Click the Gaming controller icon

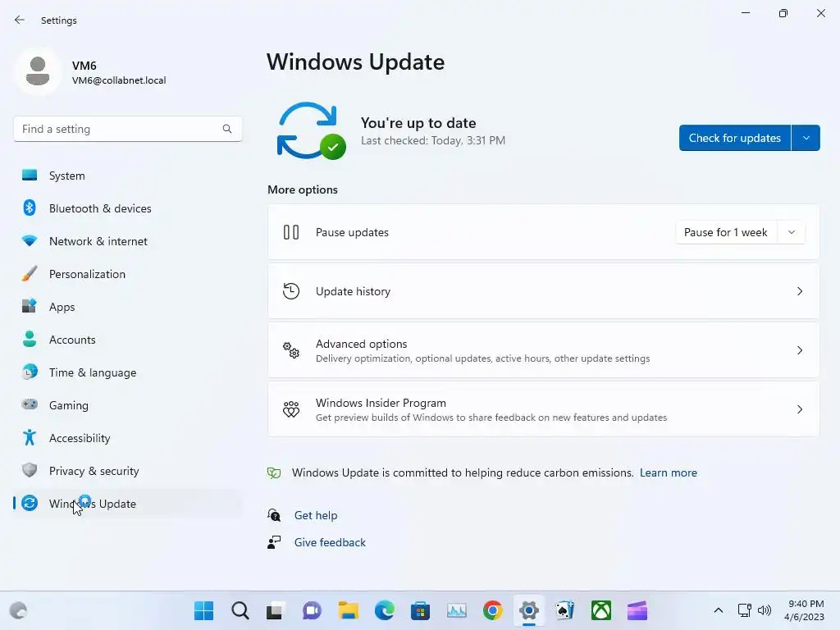(30, 404)
